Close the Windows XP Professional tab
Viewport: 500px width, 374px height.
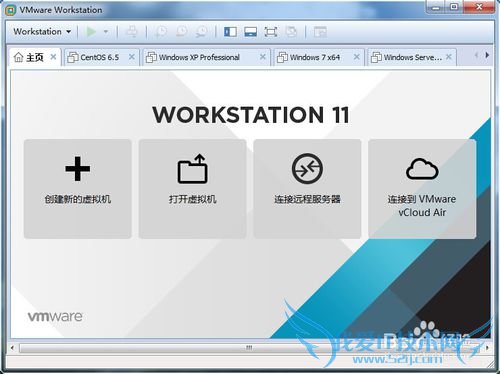coord(263,57)
